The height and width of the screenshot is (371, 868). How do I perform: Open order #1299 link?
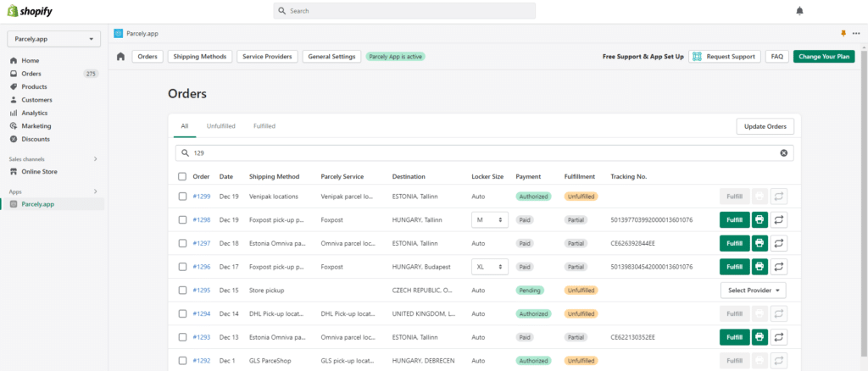click(202, 197)
